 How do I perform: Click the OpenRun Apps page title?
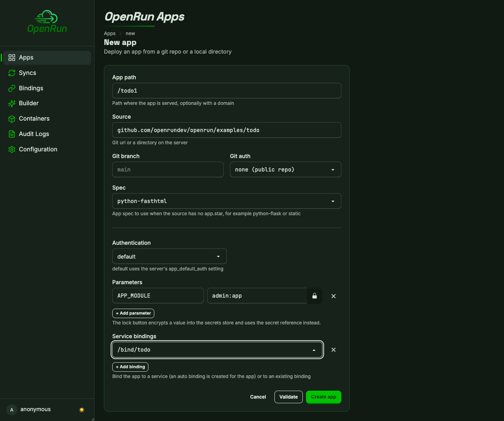click(145, 17)
